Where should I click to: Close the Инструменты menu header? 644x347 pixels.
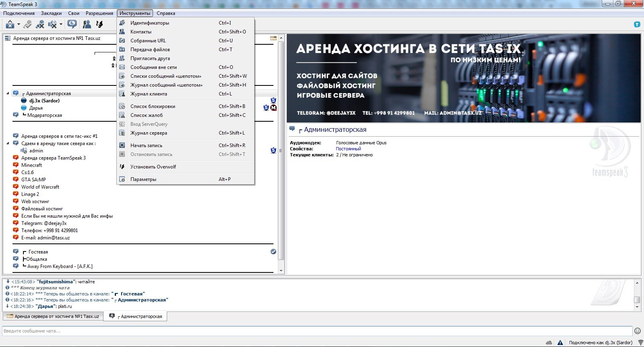[135, 13]
